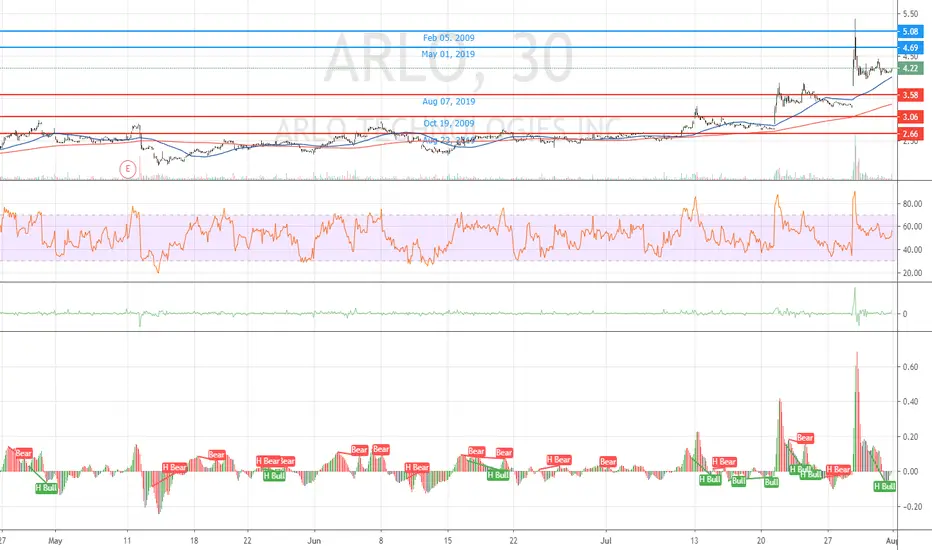932x550 pixels.
Task: Click the 20.00 RSI axis value
Action: (x=912, y=273)
